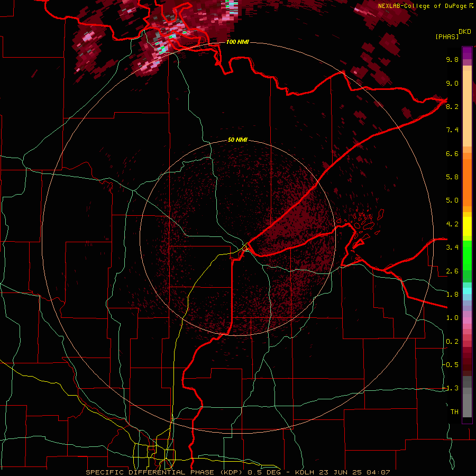Select the 2.6 scale label
This screenshot has height=476, width=476.
coord(452,271)
